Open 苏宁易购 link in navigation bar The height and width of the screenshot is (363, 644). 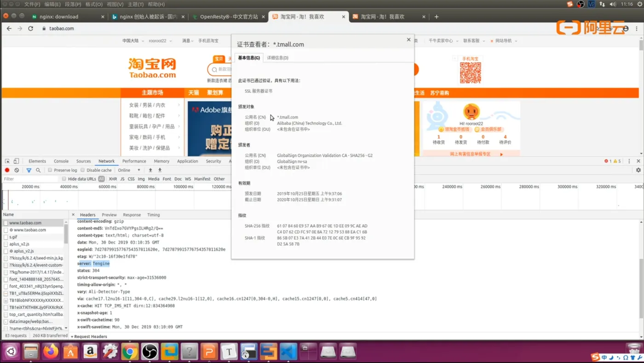439,93
